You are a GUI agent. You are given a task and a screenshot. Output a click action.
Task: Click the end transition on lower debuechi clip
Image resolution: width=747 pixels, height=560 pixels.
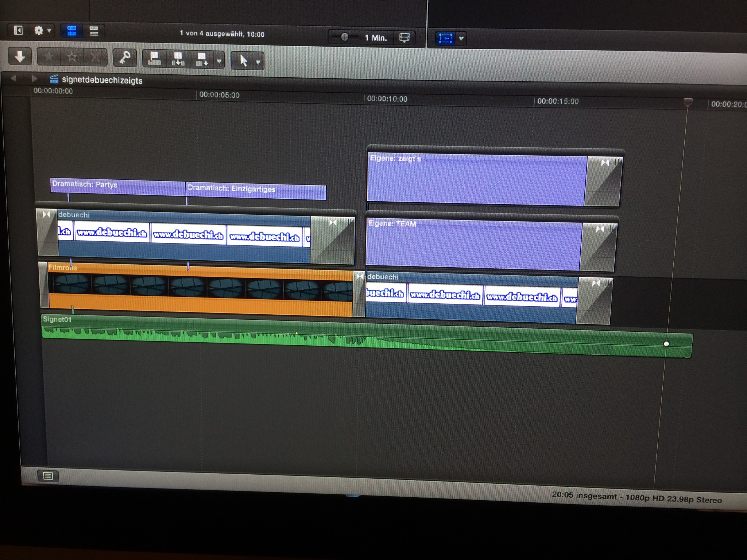(x=595, y=300)
